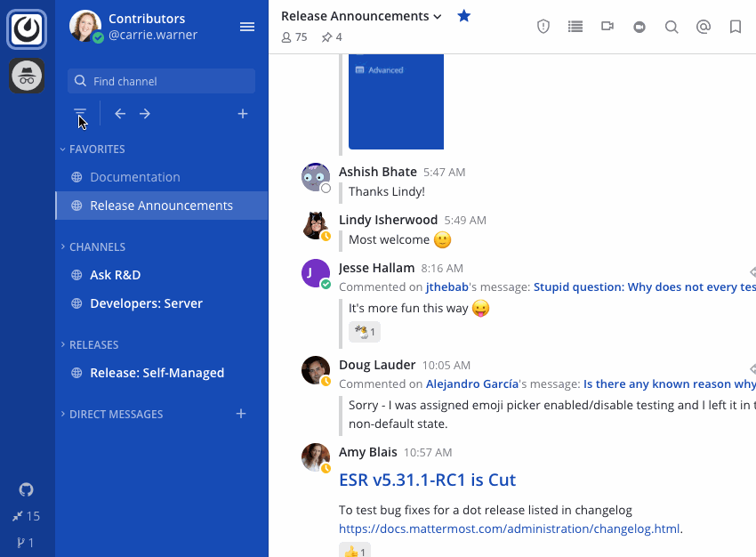Click the shield icon in channel header
This screenshot has height=557, width=756.
[x=543, y=27]
